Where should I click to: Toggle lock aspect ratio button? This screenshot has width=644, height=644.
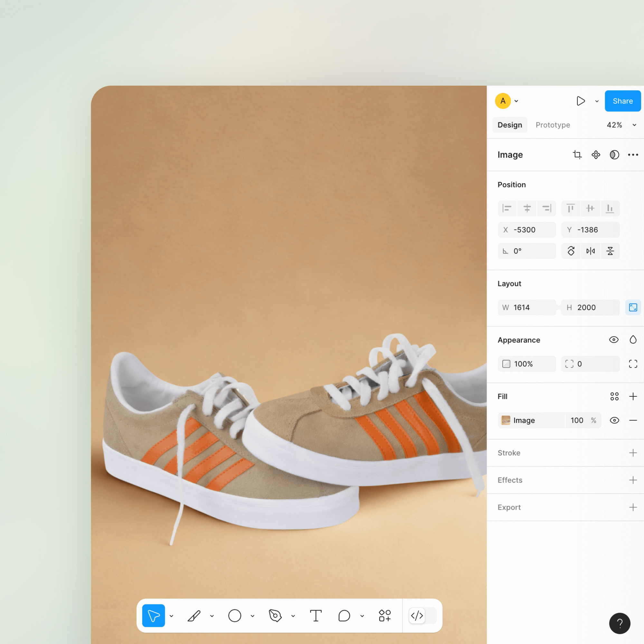click(633, 307)
